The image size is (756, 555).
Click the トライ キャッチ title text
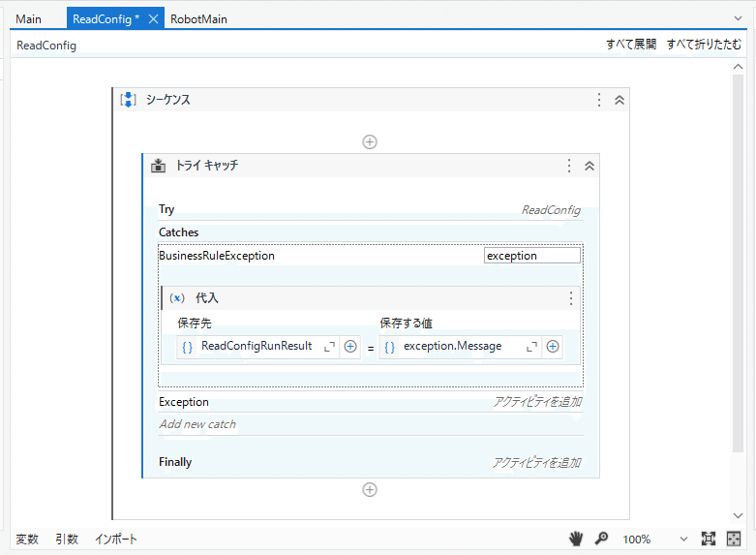pos(207,166)
